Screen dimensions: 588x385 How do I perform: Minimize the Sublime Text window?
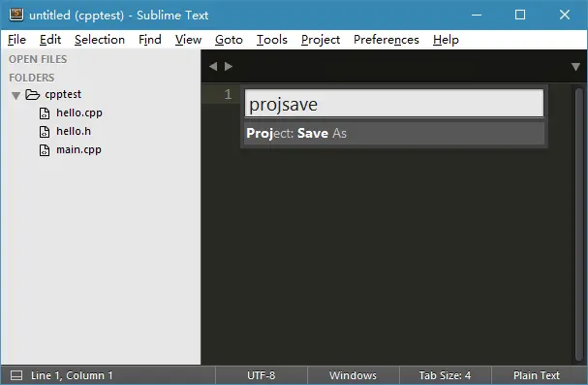(x=477, y=15)
